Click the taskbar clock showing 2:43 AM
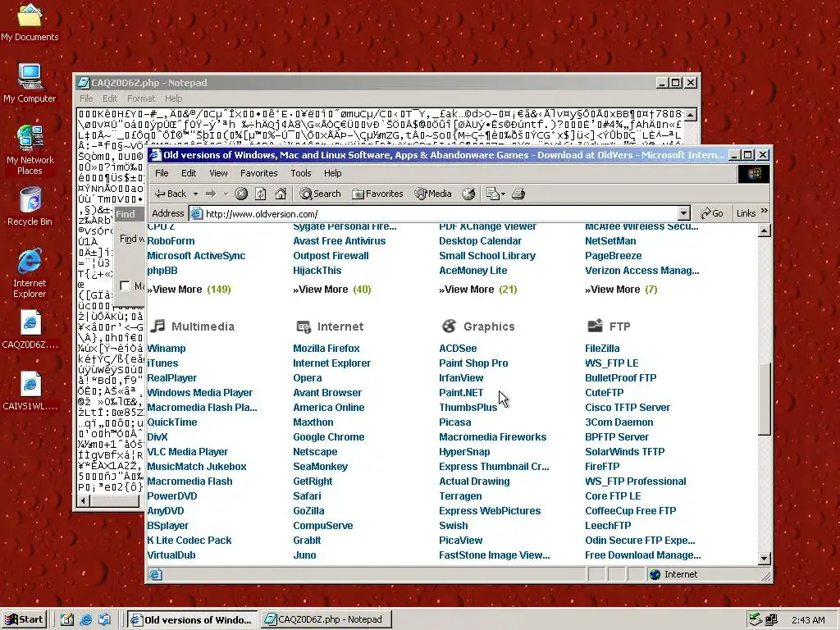Screen dimensions: 840x630 click(808, 620)
